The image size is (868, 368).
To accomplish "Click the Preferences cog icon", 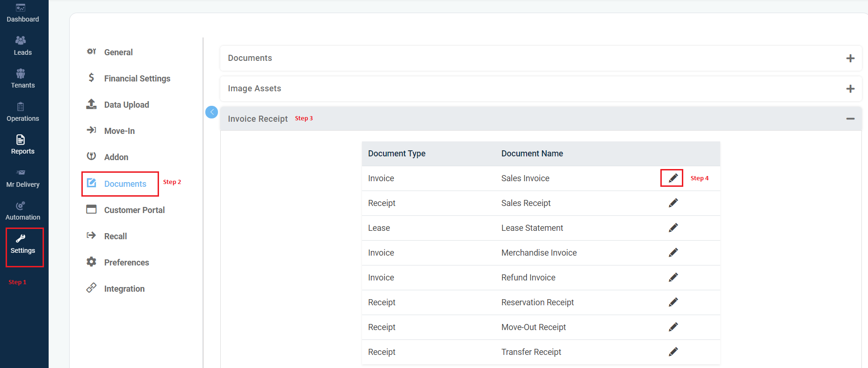I will tap(91, 262).
